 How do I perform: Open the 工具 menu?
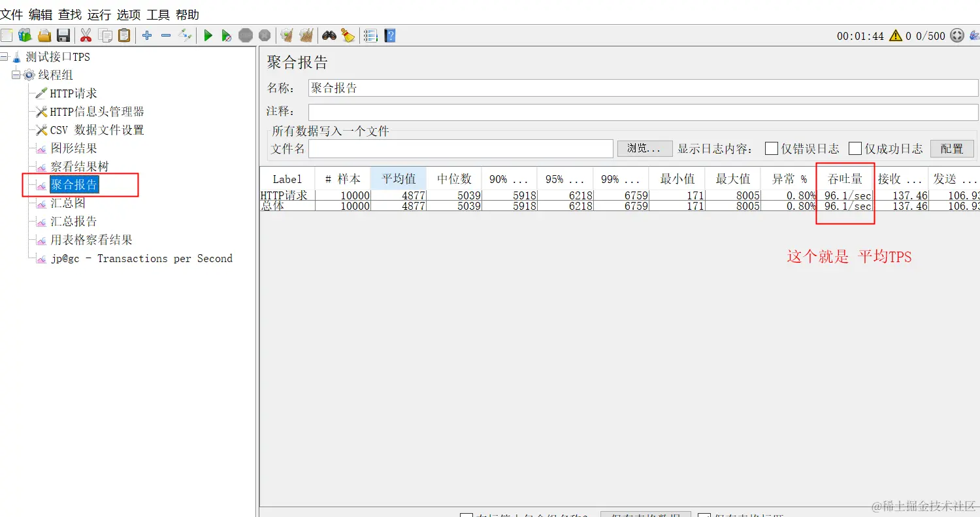click(x=157, y=14)
